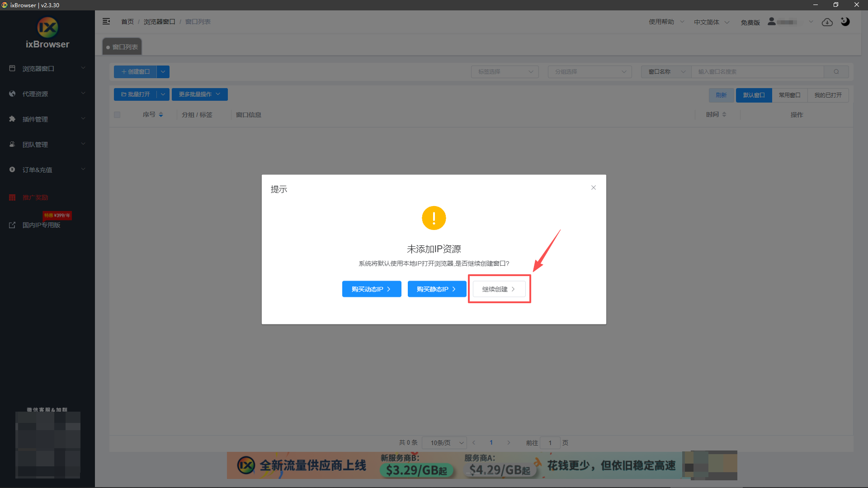Click the page number jump input
This screenshot has height=488, width=868.
tap(550, 443)
